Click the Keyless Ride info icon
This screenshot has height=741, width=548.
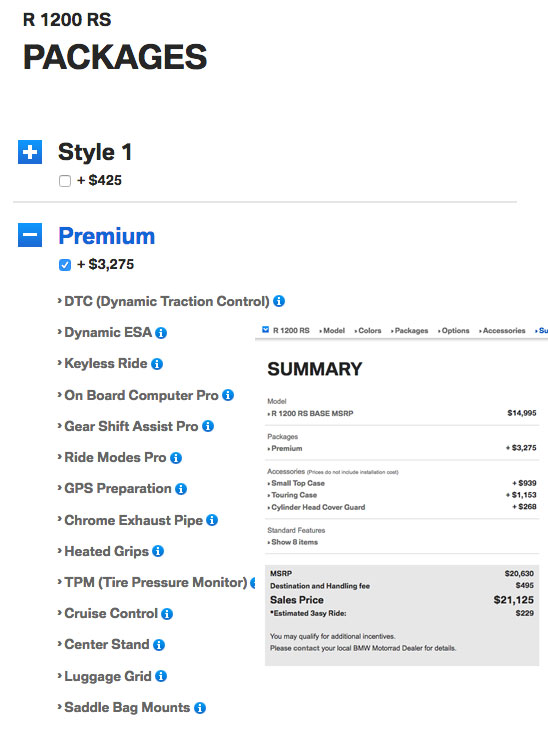click(x=157, y=364)
